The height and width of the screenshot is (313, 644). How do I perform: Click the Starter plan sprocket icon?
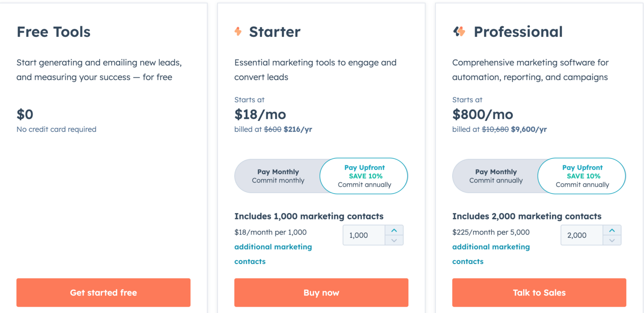[238, 31]
